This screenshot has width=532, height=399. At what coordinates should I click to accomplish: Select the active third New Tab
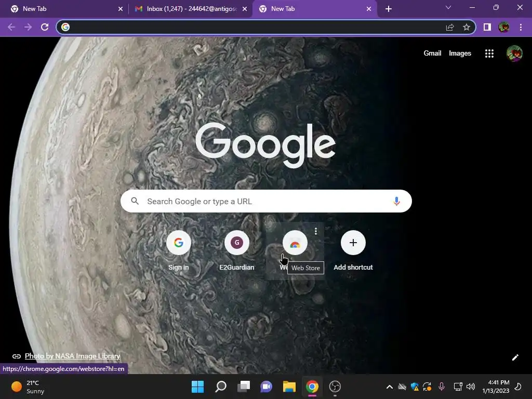tap(314, 9)
